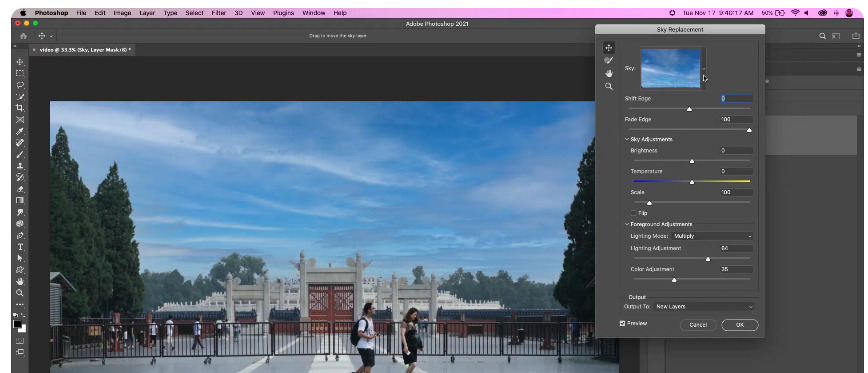Choose the Hand tool in Sky Replacement dialog
Screen dimensions: 868x373
point(608,73)
